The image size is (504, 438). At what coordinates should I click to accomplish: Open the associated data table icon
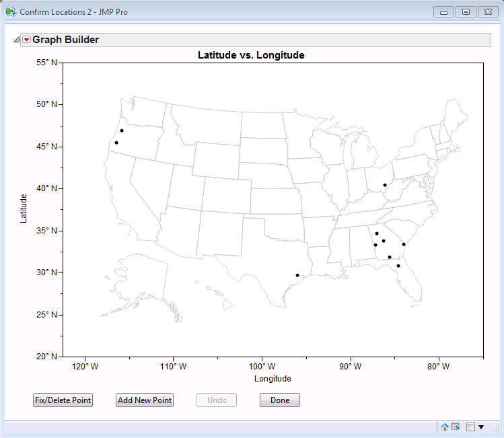pyautogui.click(x=455, y=427)
